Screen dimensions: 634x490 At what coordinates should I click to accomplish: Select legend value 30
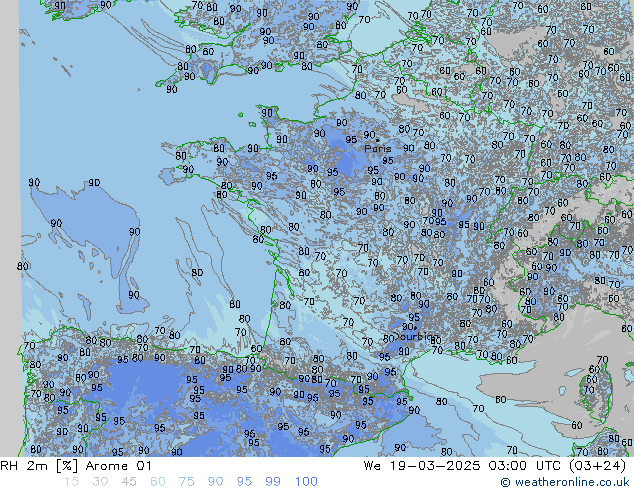[x=100, y=482]
